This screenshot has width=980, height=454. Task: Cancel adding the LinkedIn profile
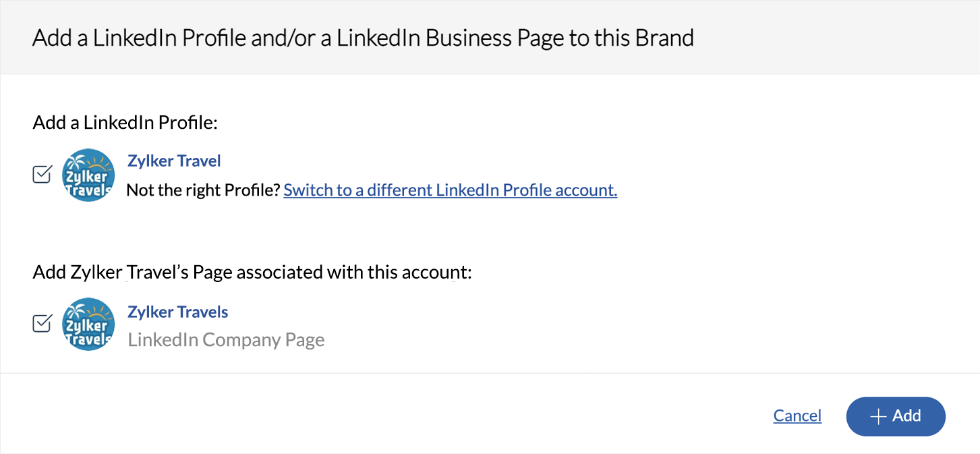click(x=797, y=416)
